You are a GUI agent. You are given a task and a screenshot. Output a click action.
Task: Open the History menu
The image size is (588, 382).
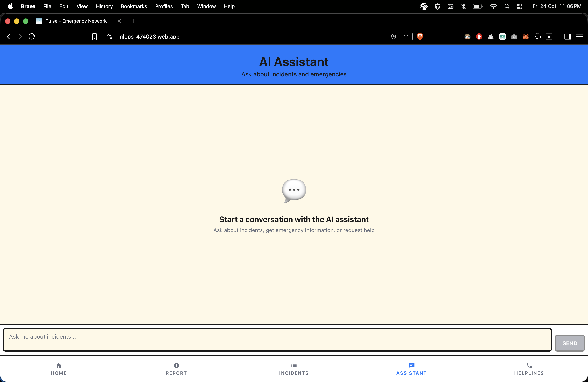point(104,6)
